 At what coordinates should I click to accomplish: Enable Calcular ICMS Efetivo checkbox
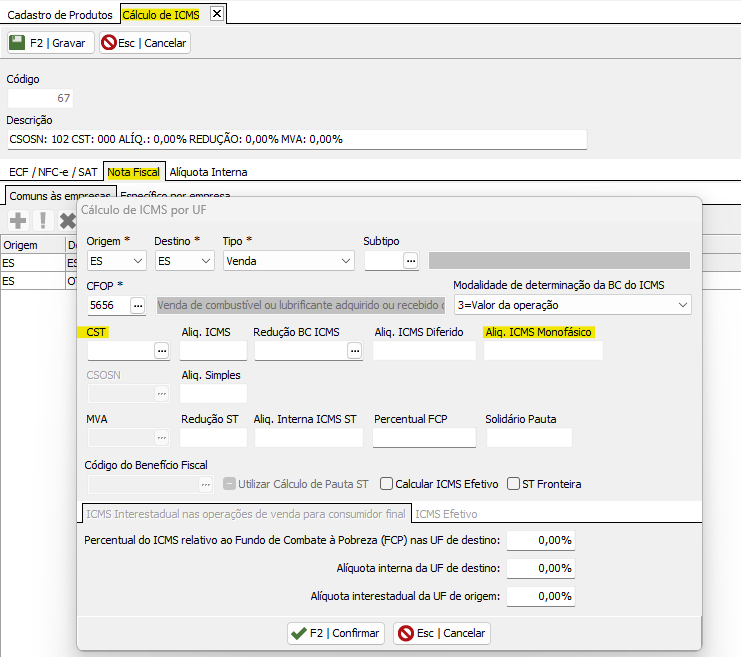[x=387, y=484]
